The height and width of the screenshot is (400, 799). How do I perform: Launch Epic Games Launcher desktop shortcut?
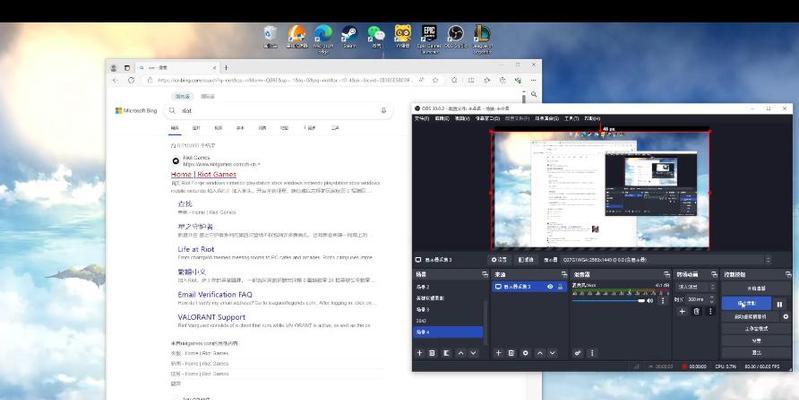coord(429,38)
